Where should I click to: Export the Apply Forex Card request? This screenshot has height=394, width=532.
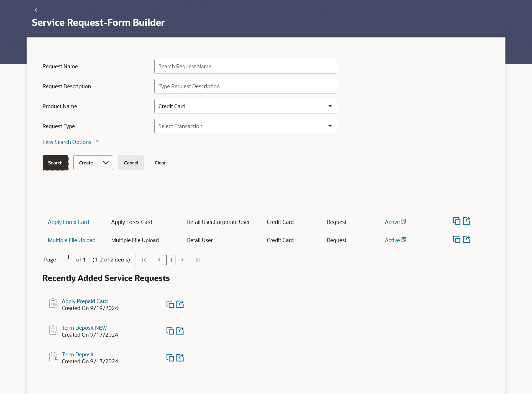[x=467, y=221]
